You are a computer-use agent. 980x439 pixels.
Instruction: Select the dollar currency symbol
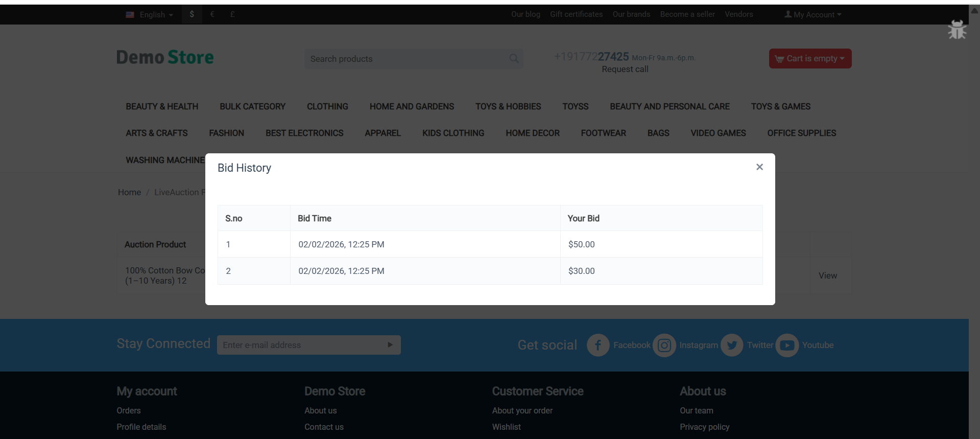192,14
